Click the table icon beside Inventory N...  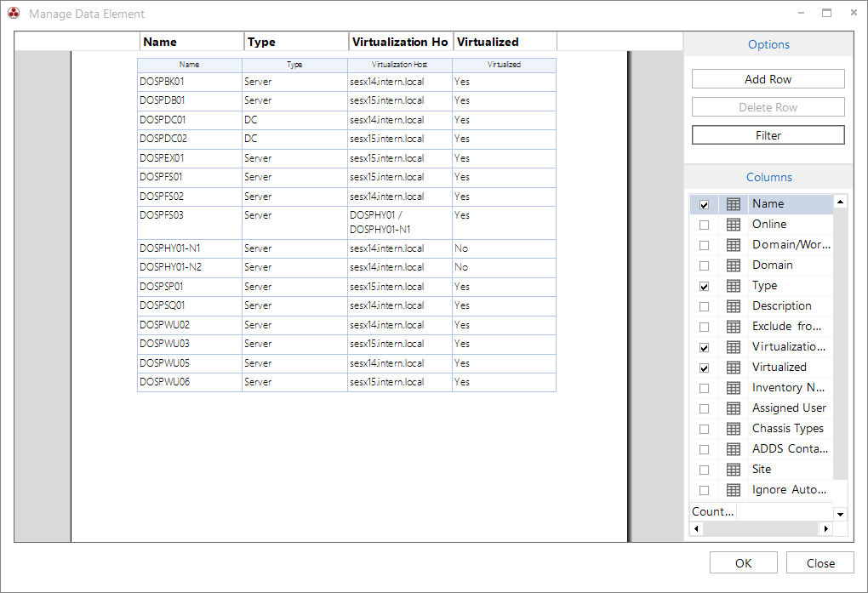click(733, 388)
